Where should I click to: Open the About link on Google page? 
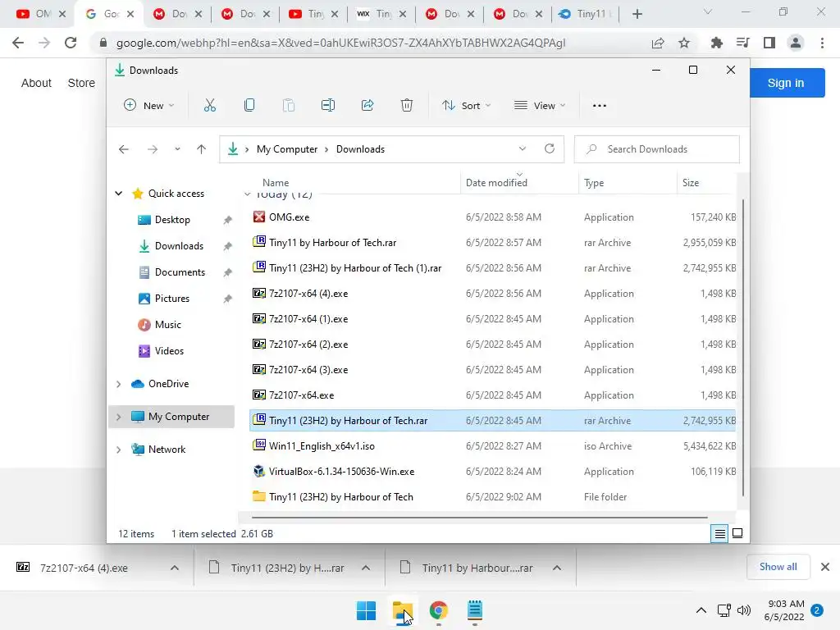click(x=36, y=83)
